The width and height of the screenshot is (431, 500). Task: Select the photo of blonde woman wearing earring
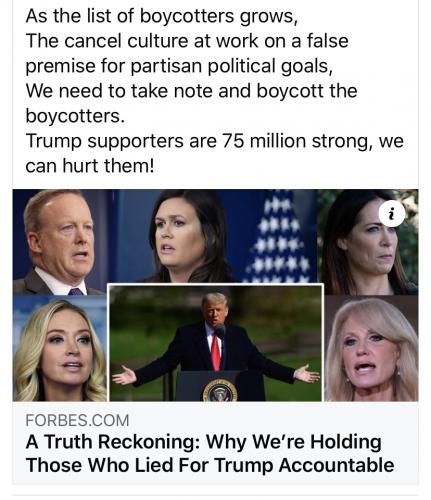pyautogui.click(x=371, y=348)
